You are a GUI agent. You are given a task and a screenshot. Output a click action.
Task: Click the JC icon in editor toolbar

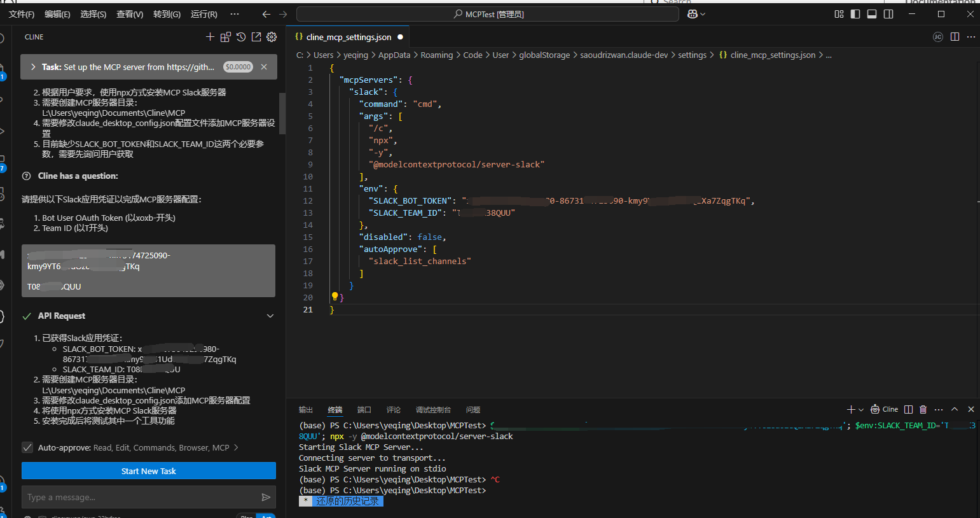click(x=938, y=37)
